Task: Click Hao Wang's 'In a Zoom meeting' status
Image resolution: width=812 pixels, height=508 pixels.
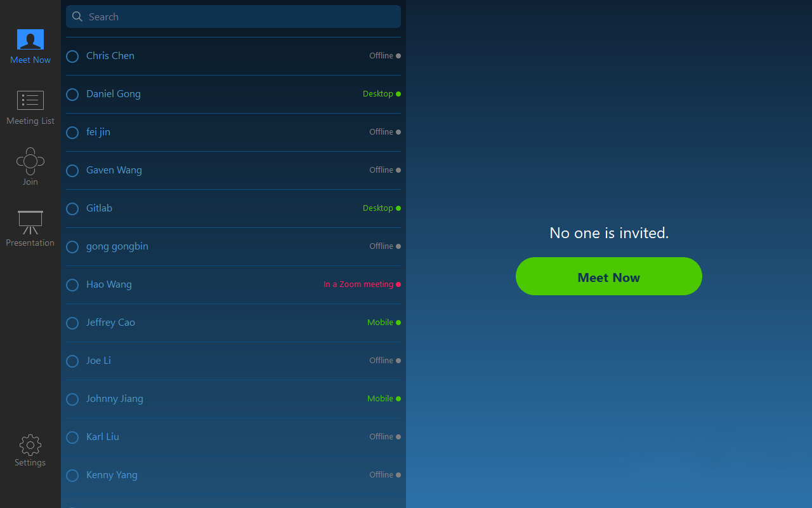Action: [358, 284]
